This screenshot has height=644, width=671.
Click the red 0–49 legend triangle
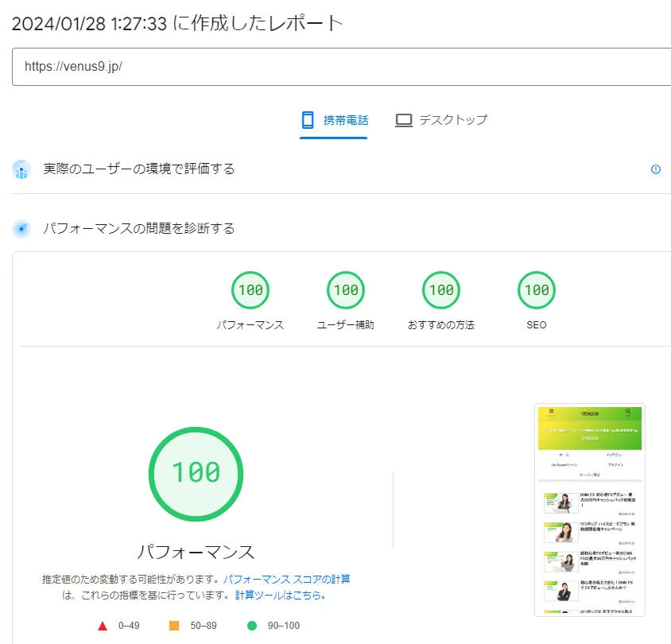pyautogui.click(x=103, y=626)
